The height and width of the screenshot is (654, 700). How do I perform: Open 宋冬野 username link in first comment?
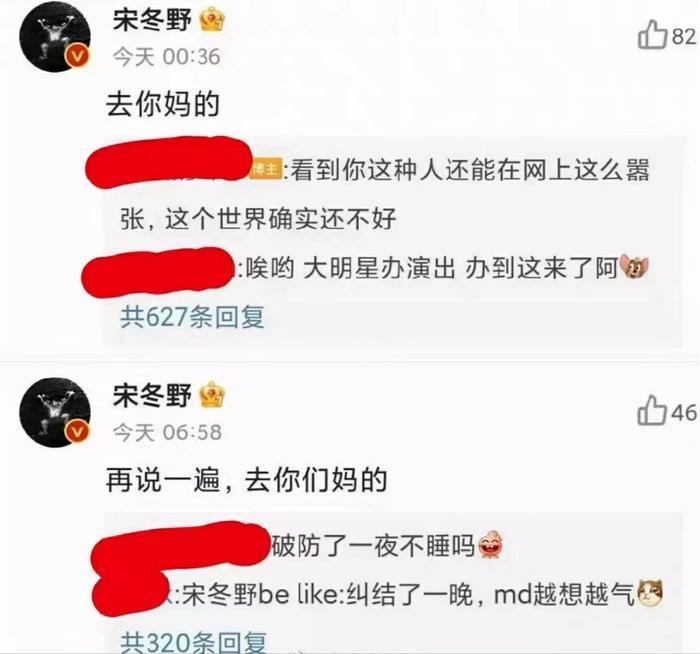pos(152,20)
